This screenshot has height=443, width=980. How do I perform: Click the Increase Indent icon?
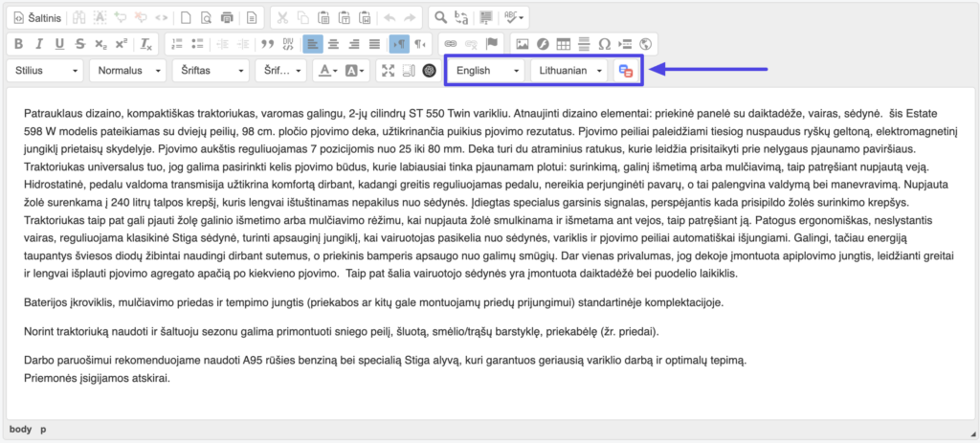243,44
